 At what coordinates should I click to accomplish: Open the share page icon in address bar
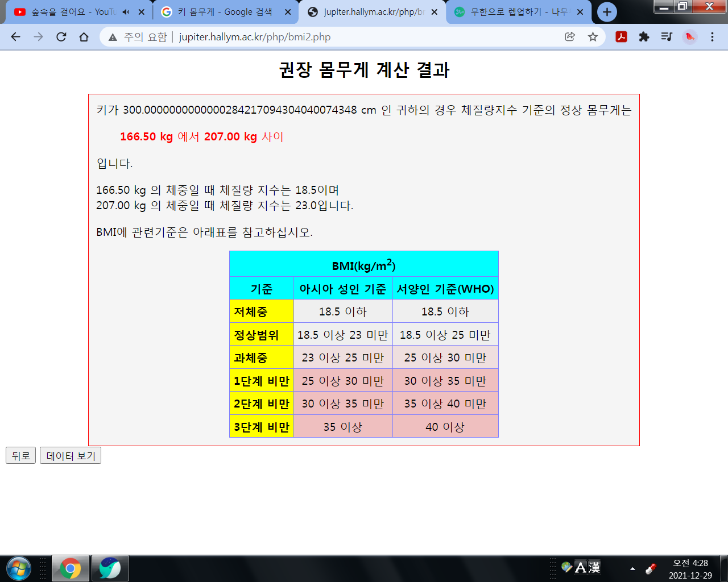pos(570,37)
